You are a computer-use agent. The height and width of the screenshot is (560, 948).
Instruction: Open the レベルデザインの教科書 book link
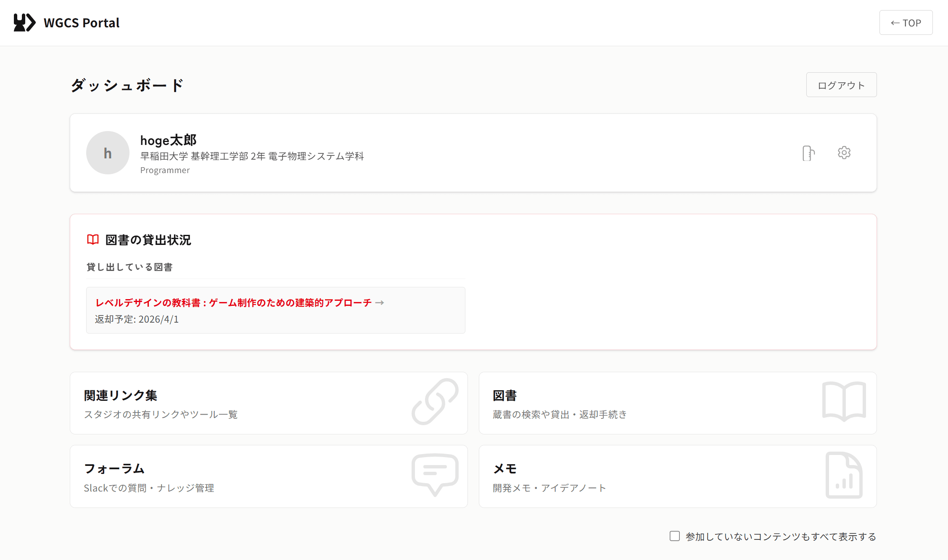click(x=233, y=302)
